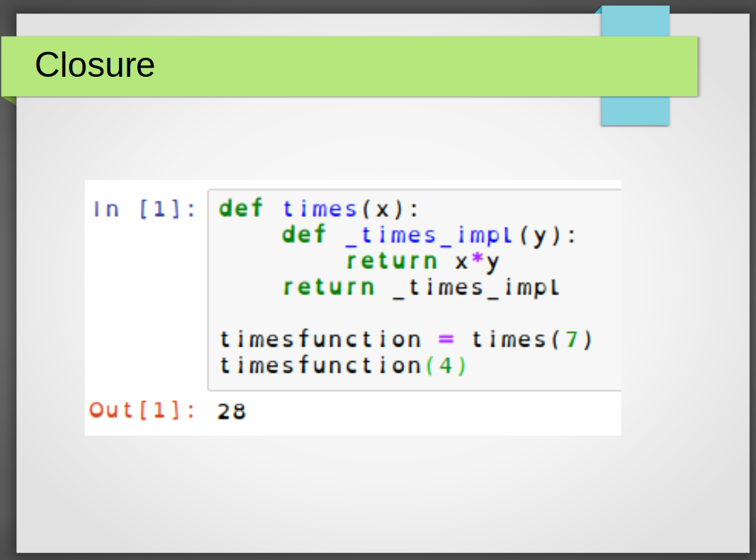
Task: Click the output value "28"
Action: (x=232, y=411)
